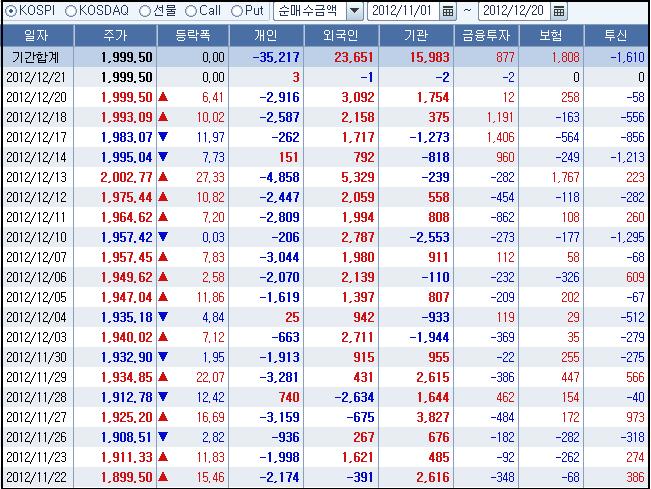Click the 투신 value 973
Image resolution: width=651 pixels, height=489 pixels.
pos(635,417)
